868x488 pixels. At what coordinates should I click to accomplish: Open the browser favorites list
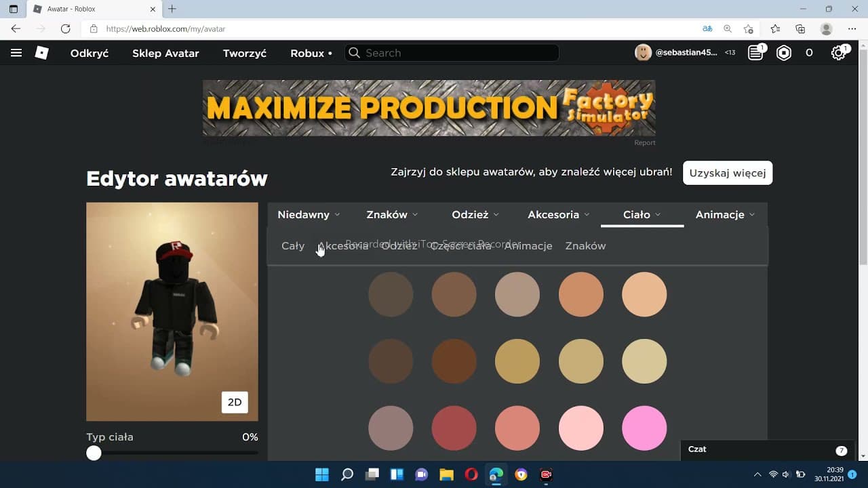point(775,29)
